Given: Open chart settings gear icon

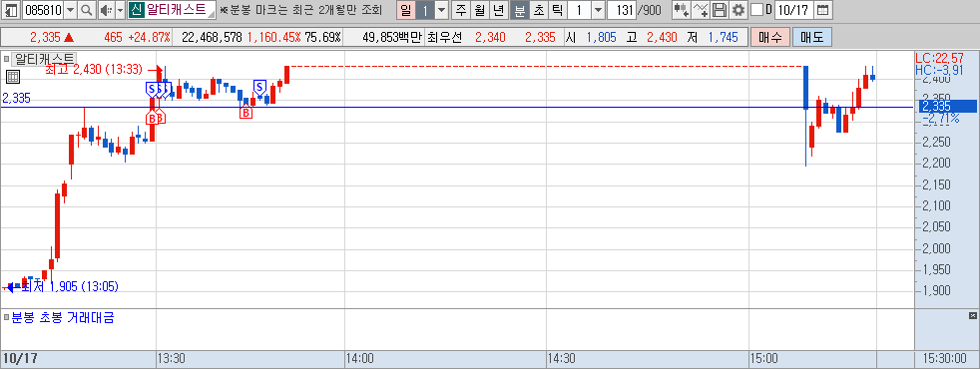Looking at the screenshot, I should [738, 10].
